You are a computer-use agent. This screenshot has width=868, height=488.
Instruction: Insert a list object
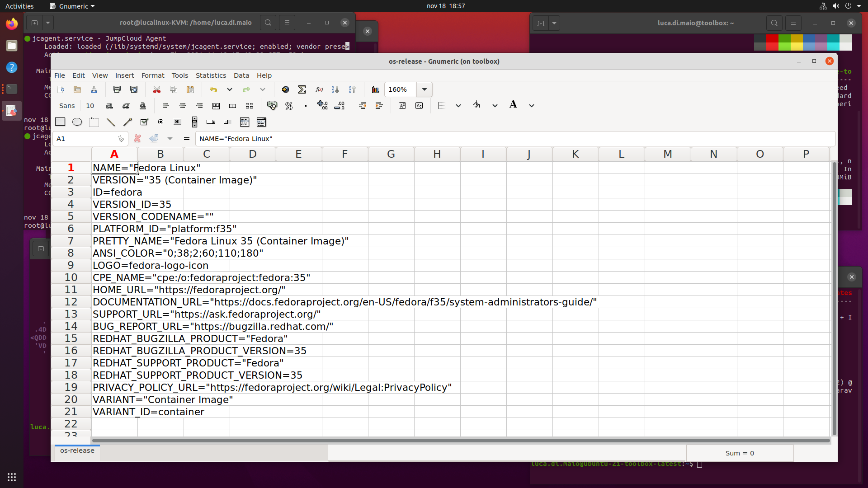point(245,122)
